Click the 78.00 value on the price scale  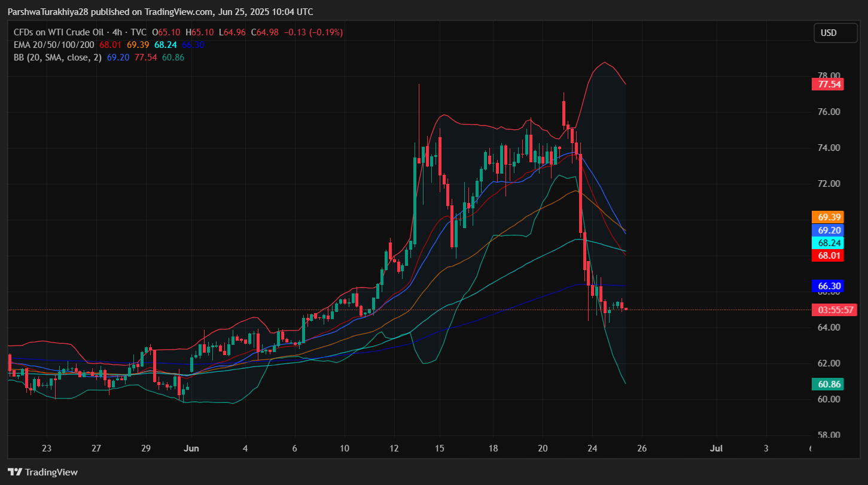827,75
